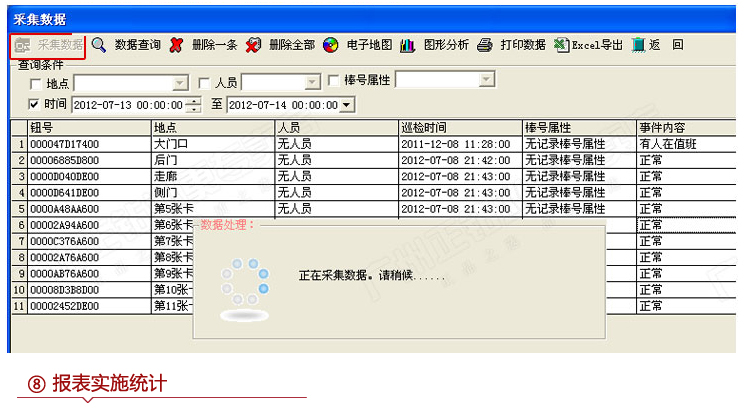Click the 地点 column header
This screenshot has height=409, width=750.
pos(213,128)
